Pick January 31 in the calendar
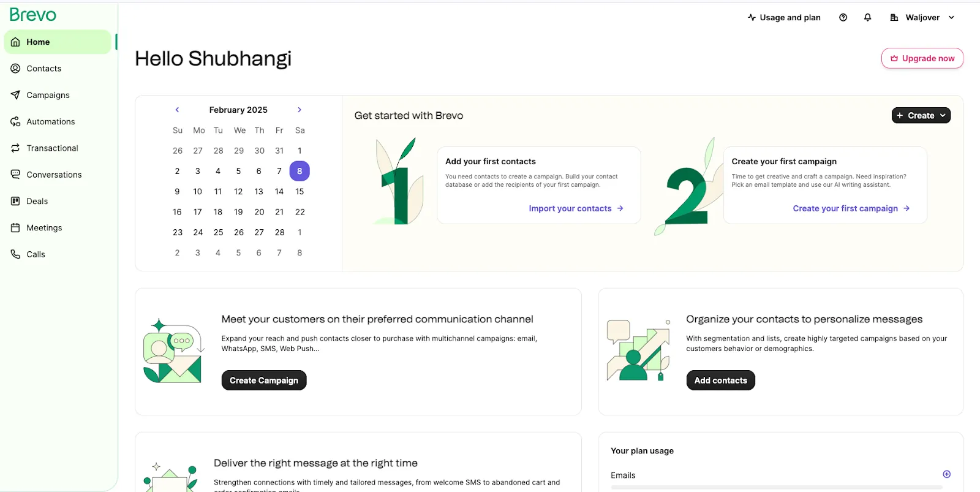Screen dimensions: 980x492 click(x=279, y=151)
